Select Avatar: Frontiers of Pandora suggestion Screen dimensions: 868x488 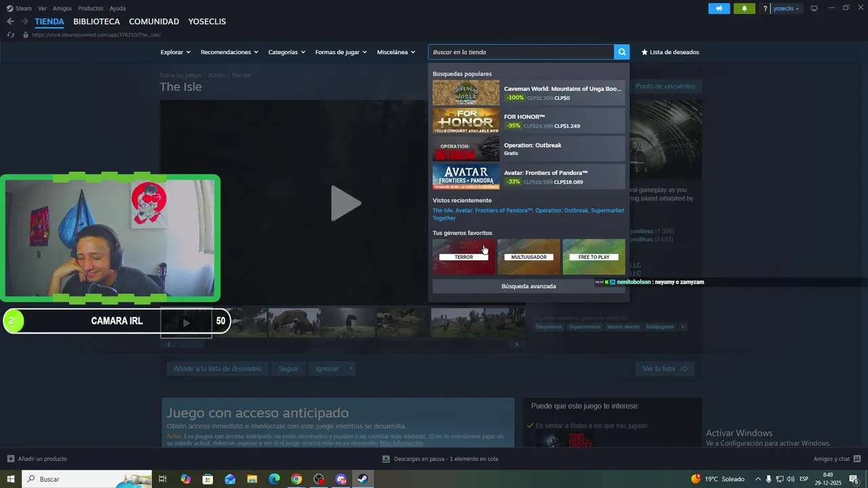pos(529,176)
